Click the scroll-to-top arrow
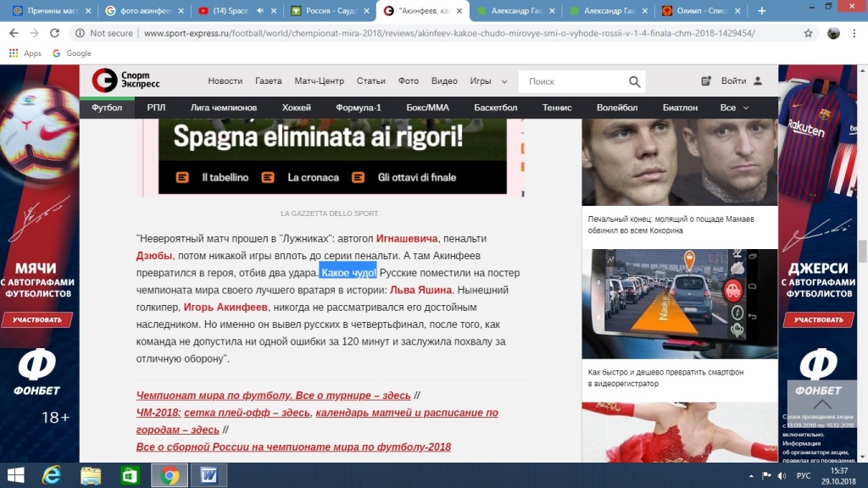 [822, 404]
